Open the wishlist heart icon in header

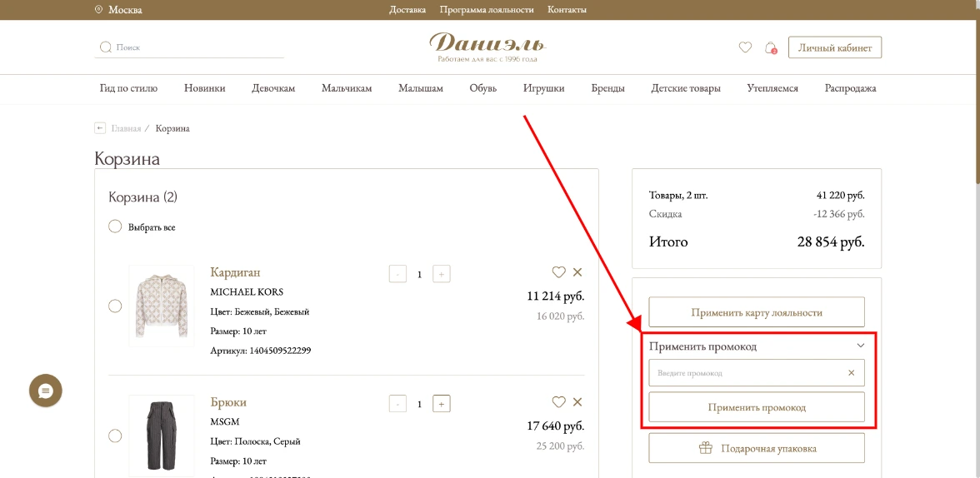coord(745,47)
